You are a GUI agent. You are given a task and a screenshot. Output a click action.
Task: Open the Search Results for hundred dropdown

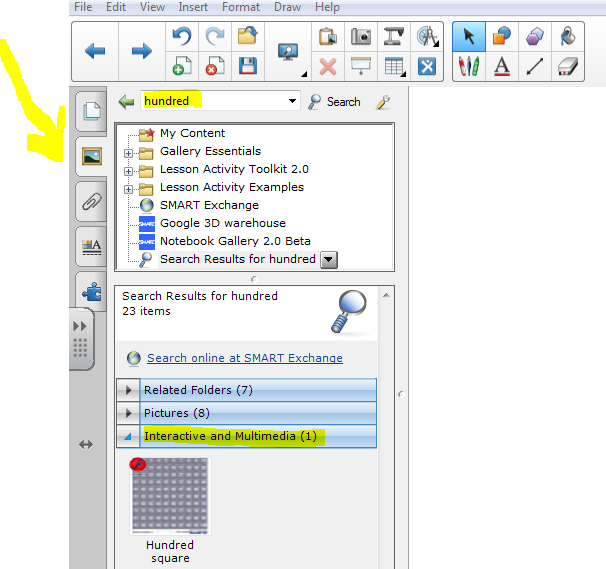point(329,260)
